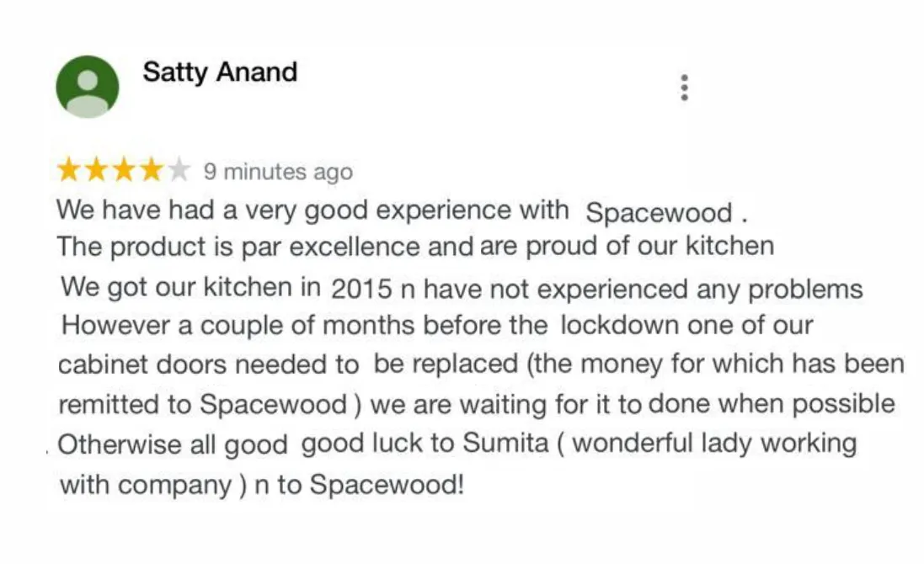Click "Spacewood ." in the first review line
This screenshot has width=924, height=564.
[x=666, y=213]
